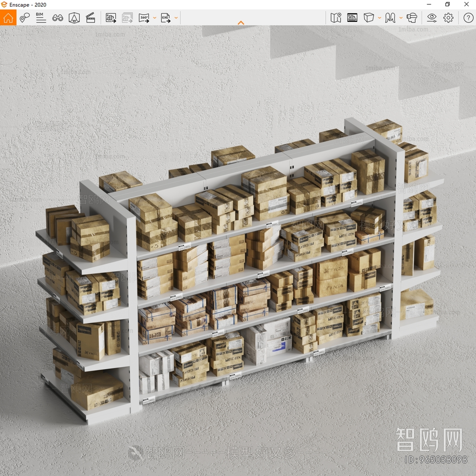This screenshot has height=476, width=476.
Task: Start batch rendering export
Action: point(127,18)
